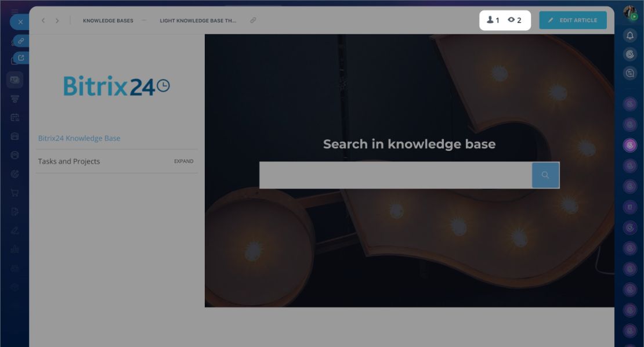Focus the knowledge base search field
The image size is (644, 347).
(x=396, y=175)
